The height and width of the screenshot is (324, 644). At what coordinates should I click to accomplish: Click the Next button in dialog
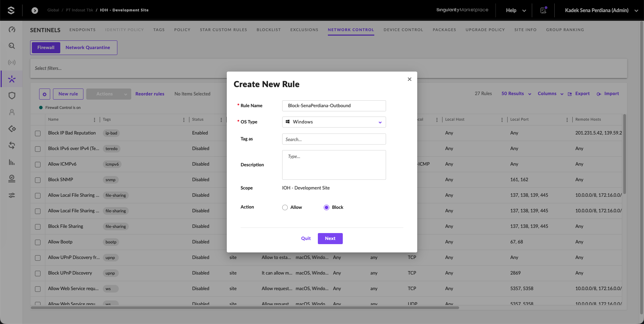tap(330, 239)
